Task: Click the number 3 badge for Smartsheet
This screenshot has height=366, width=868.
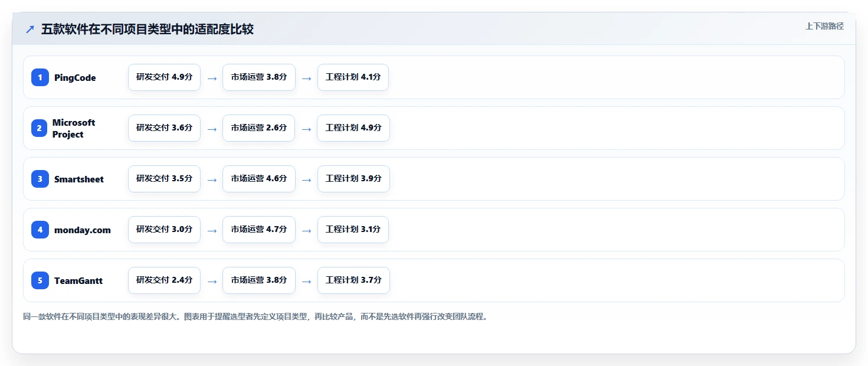Action: pos(40,179)
